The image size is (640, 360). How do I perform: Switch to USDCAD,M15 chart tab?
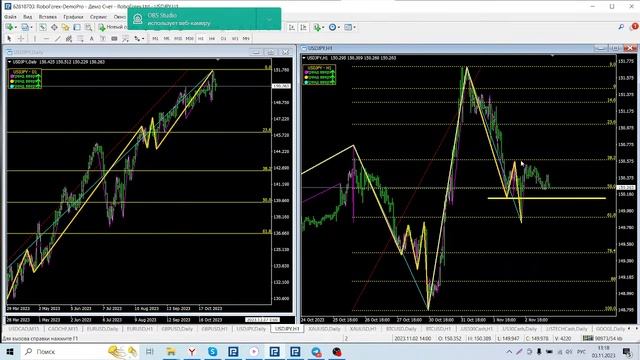(x=24, y=329)
